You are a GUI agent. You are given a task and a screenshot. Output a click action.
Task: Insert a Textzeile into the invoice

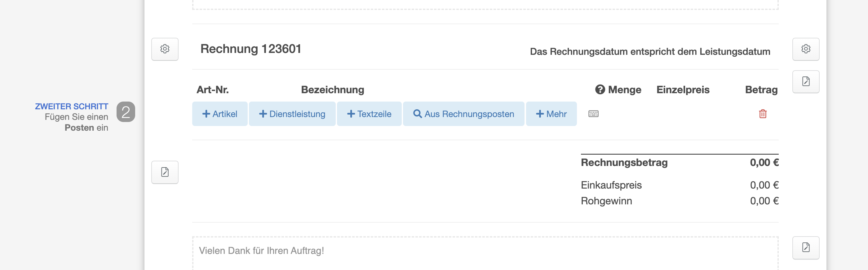[369, 114]
